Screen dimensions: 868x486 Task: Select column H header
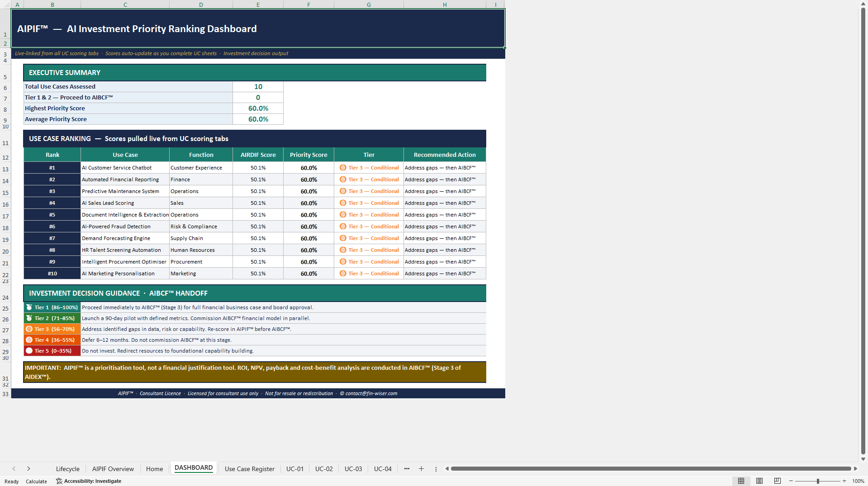coord(445,5)
